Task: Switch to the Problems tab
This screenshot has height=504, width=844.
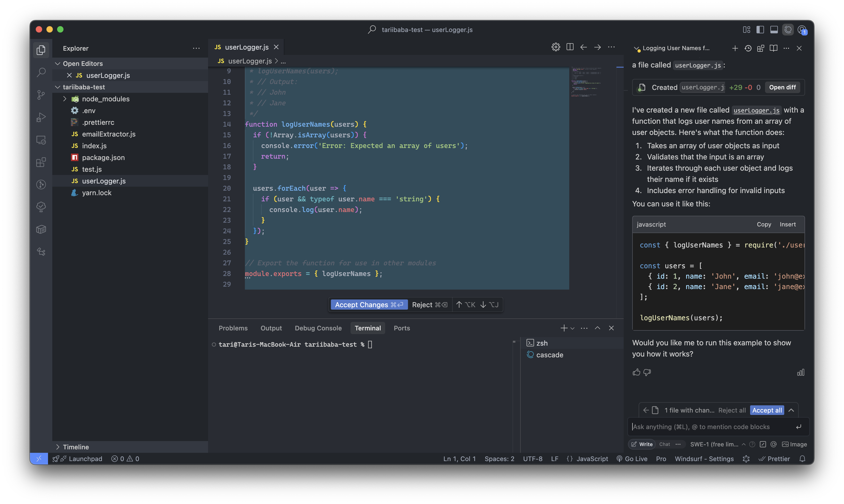Action: coord(233,328)
